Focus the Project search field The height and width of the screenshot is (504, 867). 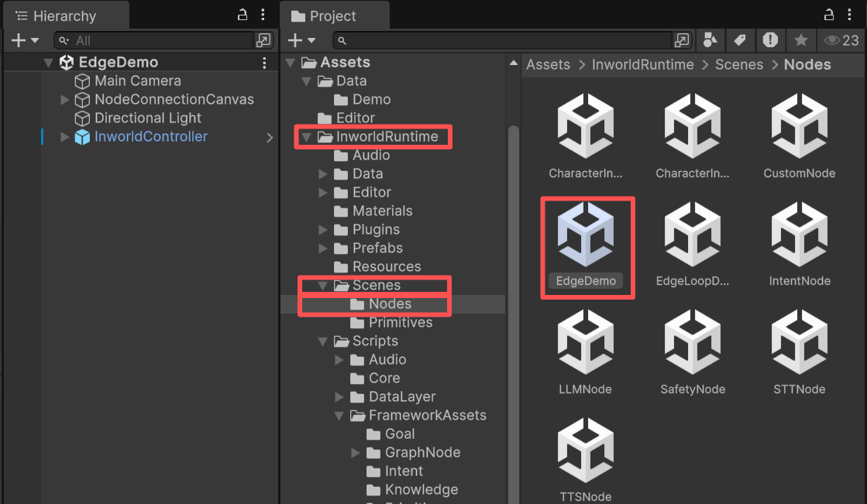click(x=501, y=40)
